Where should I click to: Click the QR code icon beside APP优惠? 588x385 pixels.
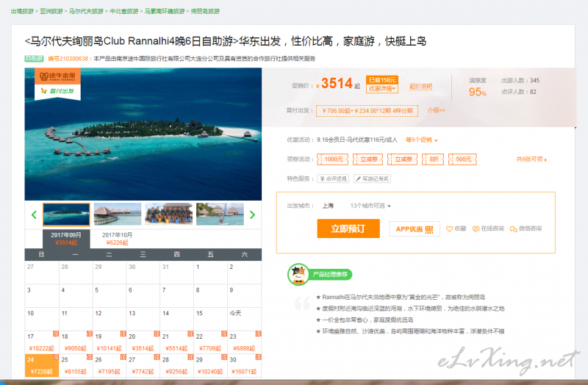429,229
